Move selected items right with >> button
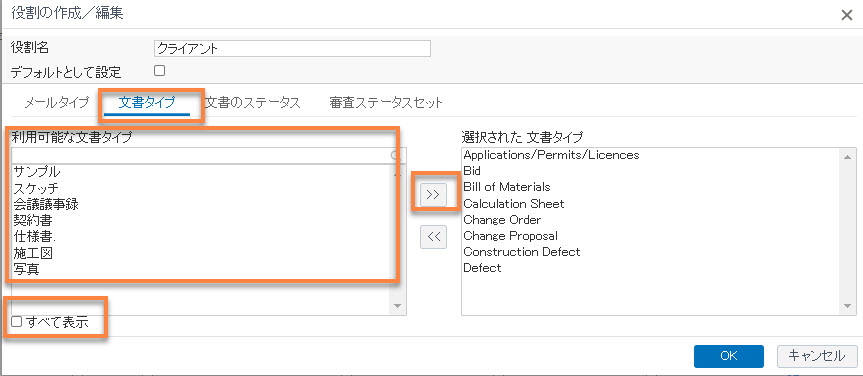This screenshot has height=376, width=863. 433,195
